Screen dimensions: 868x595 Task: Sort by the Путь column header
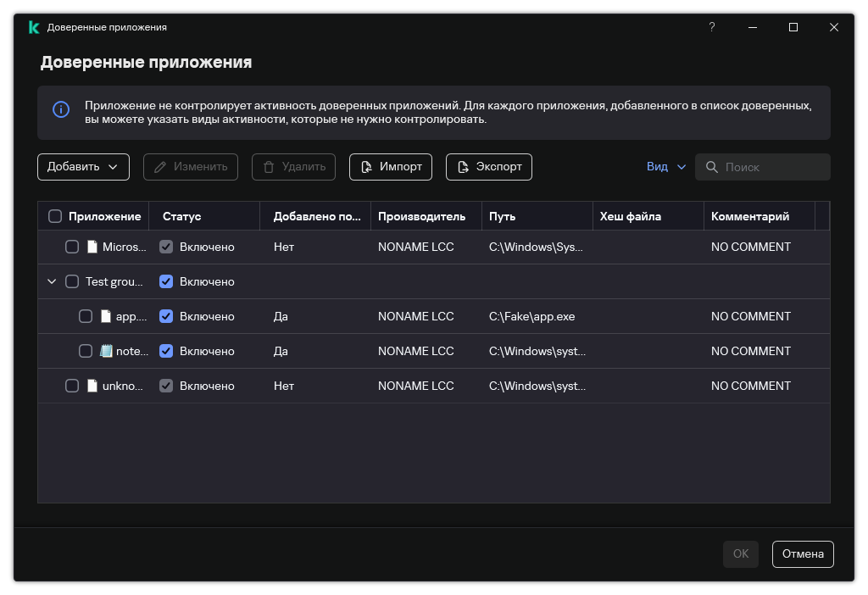pyautogui.click(x=502, y=216)
